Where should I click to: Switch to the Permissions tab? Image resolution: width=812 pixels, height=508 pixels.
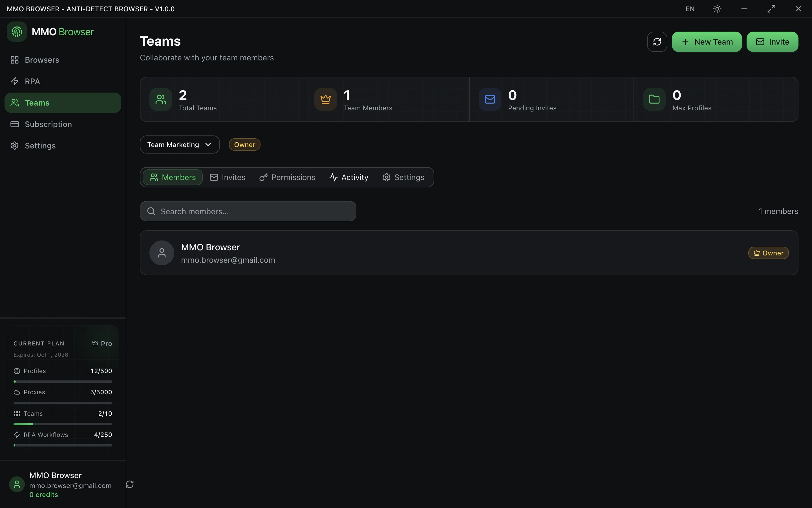[x=287, y=177]
